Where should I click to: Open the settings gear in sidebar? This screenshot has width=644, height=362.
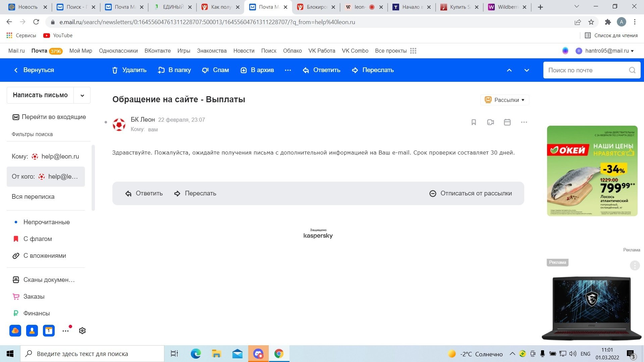pos(82,331)
